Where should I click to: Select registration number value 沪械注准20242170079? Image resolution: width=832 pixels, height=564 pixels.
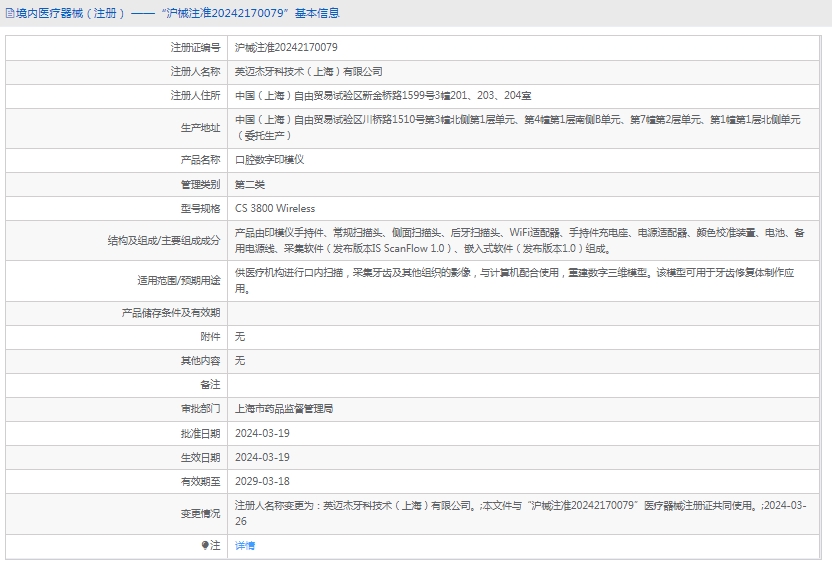[x=286, y=47]
